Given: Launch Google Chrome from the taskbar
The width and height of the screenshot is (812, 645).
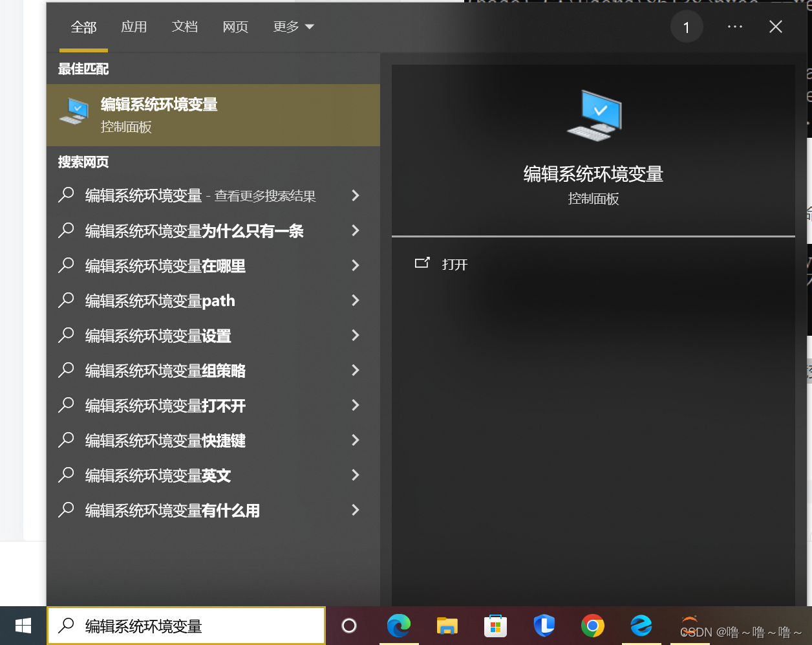Looking at the screenshot, I should click(592, 626).
